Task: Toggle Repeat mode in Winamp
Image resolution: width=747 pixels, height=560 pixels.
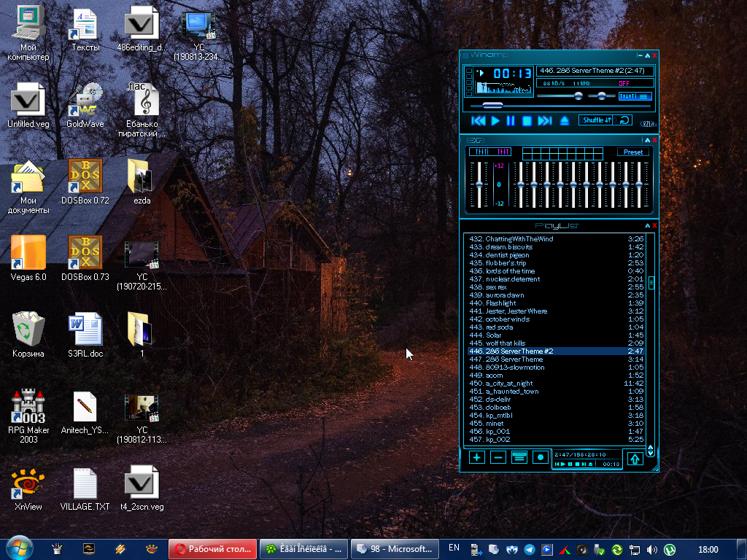Action: [x=624, y=120]
